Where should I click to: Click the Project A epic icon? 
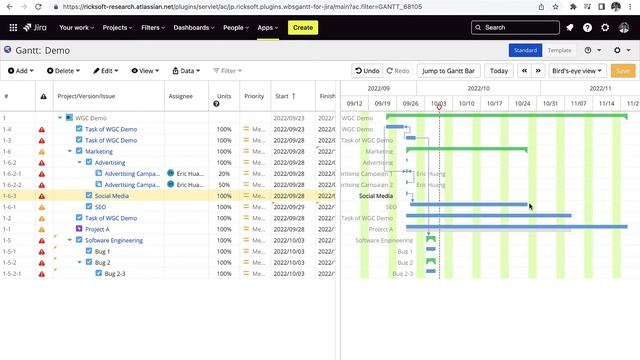point(79,229)
